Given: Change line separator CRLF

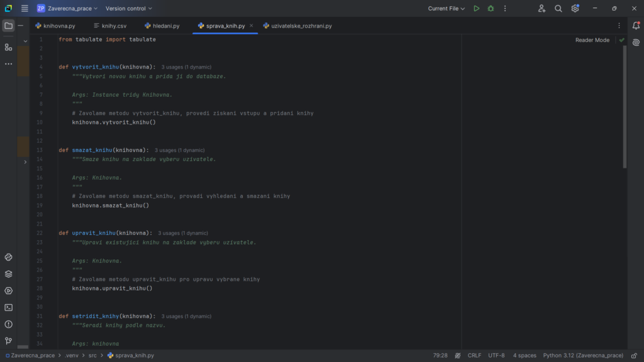Looking at the screenshot, I should (474, 356).
